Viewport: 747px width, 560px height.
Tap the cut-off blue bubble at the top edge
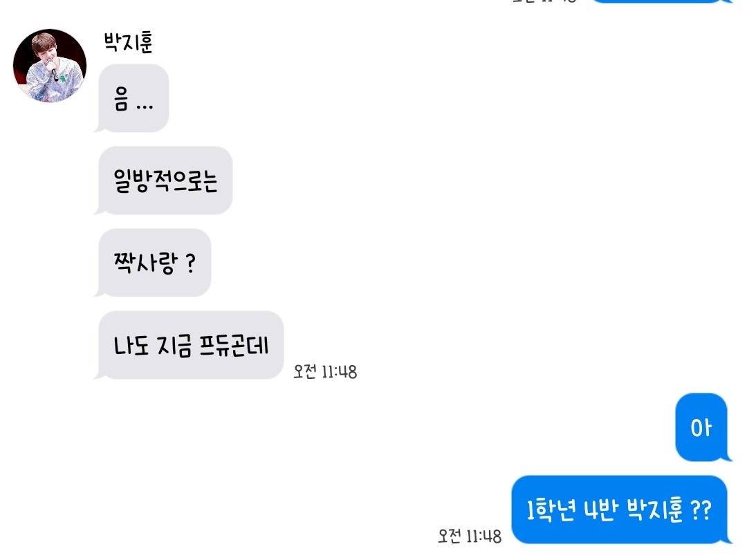coord(661,1)
